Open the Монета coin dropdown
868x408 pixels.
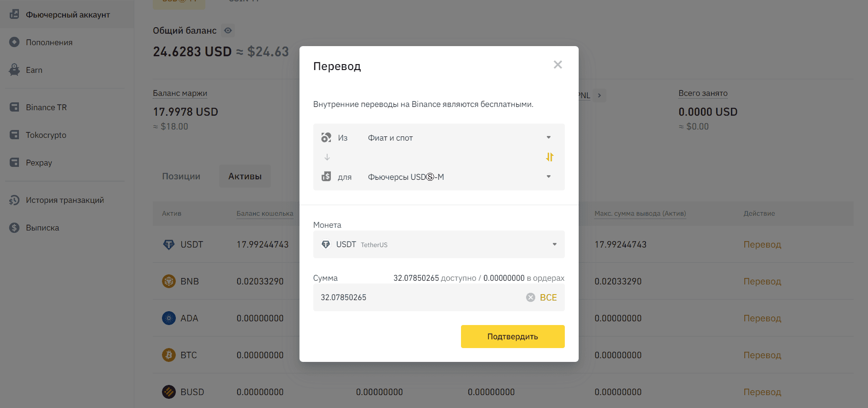coord(439,244)
